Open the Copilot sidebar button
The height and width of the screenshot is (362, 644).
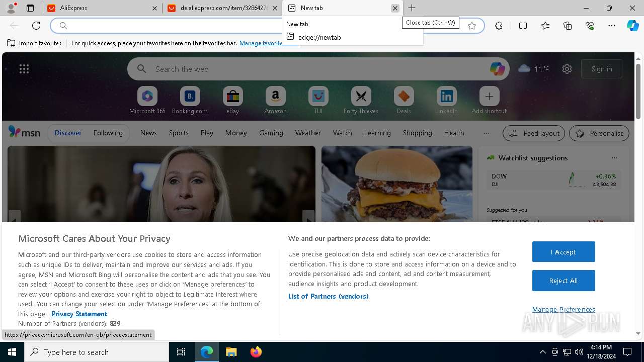pos(632,26)
